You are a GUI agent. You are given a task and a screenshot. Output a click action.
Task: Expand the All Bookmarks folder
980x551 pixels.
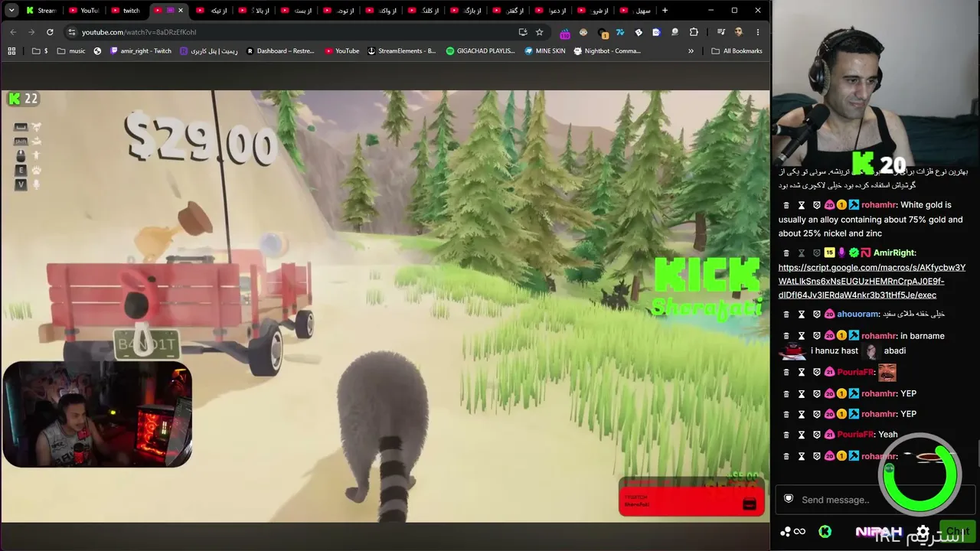tap(737, 51)
